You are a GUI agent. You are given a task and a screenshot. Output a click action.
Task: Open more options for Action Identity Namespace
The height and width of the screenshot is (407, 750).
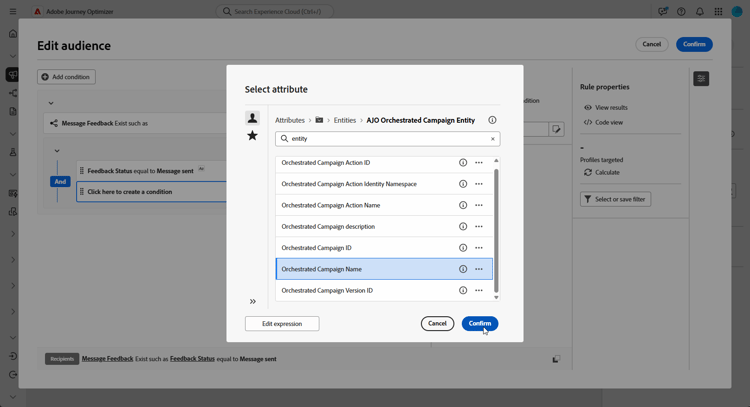[479, 184]
